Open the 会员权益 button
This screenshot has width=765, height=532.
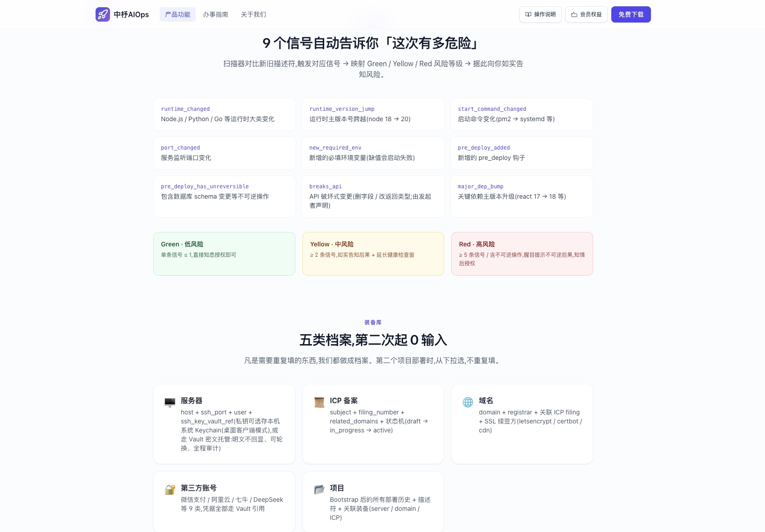click(x=586, y=14)
